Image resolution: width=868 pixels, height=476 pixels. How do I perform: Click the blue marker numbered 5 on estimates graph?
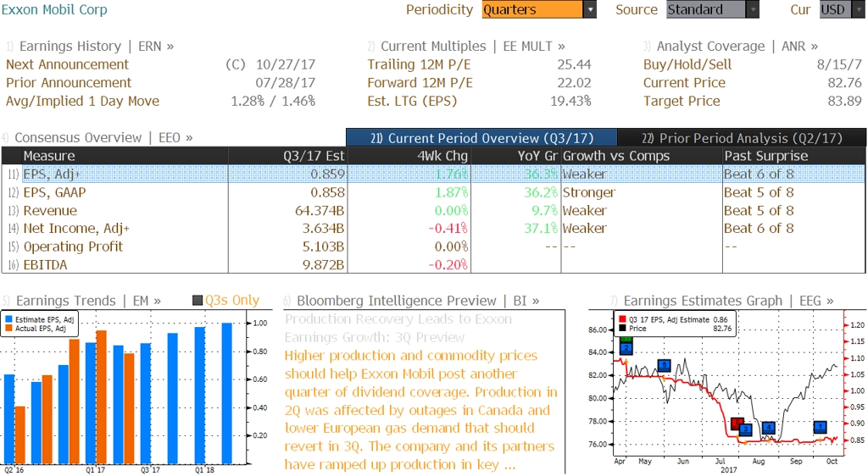665,365
